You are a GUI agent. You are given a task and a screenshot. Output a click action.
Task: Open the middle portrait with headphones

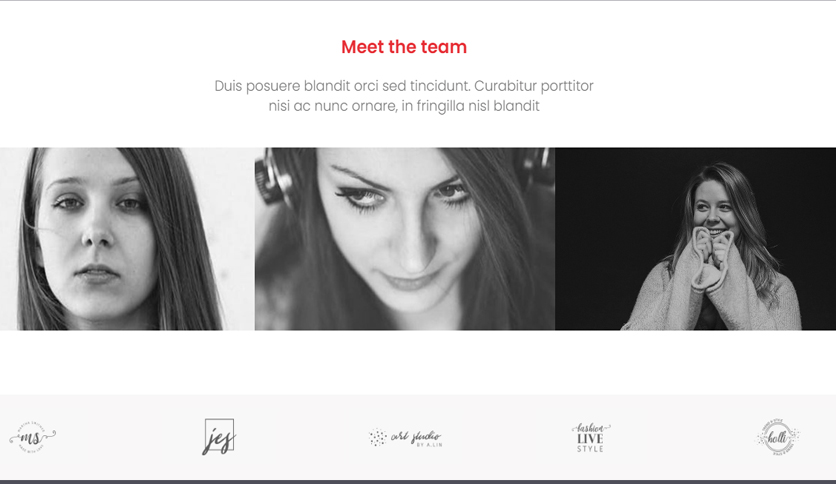405,239
